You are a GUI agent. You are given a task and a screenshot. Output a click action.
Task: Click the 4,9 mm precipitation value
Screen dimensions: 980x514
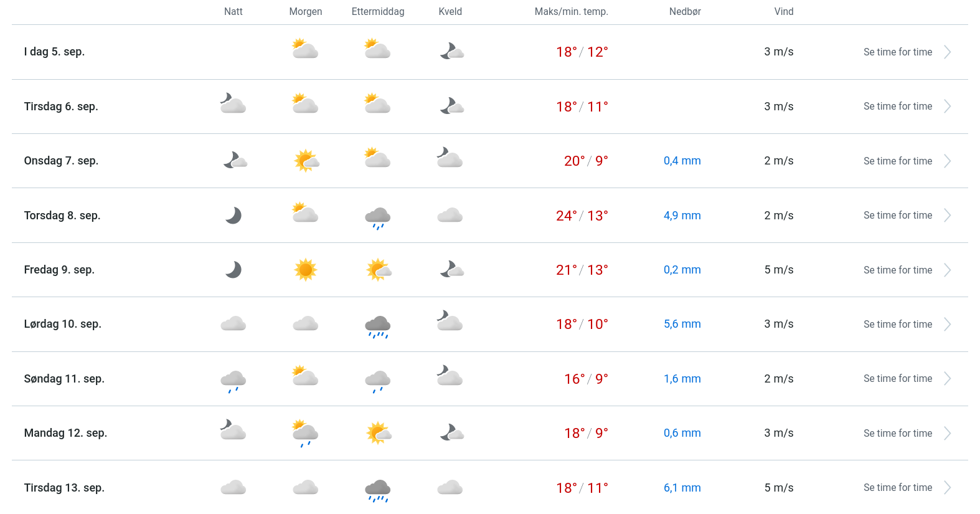point(682,216)
